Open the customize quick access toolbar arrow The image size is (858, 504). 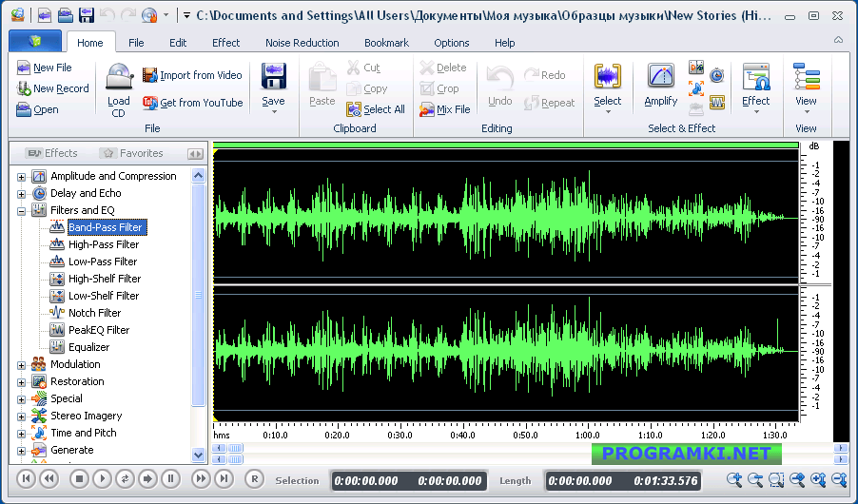pos(186,15)
